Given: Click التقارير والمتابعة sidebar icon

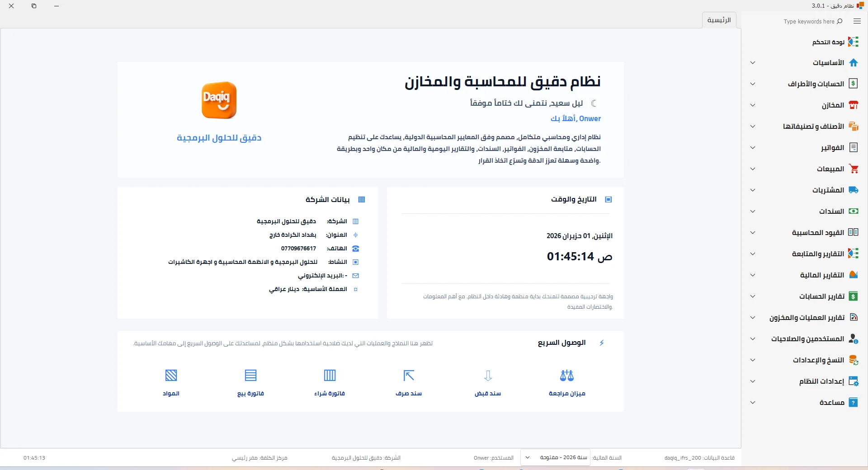Looking at the screenshot, I should coord(853,254).
